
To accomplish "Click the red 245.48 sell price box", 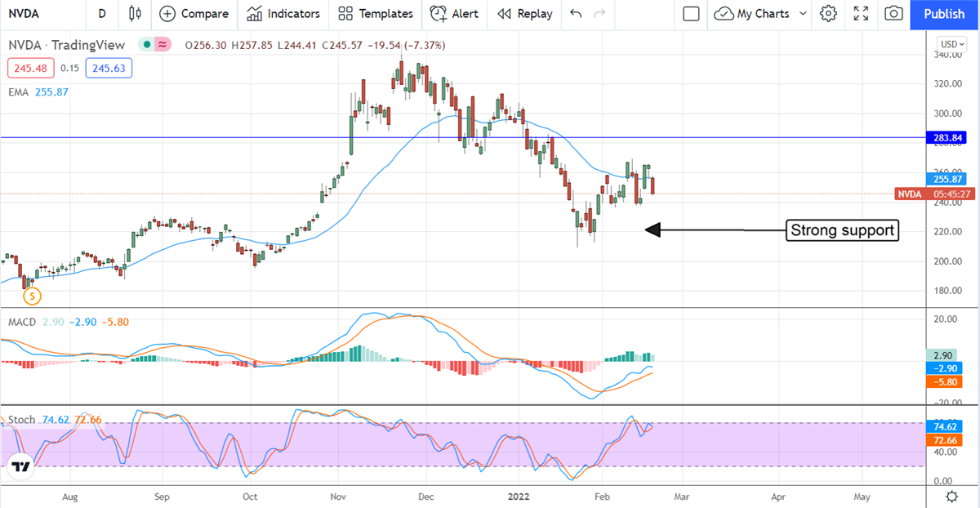I will click(x=29, y=69).
